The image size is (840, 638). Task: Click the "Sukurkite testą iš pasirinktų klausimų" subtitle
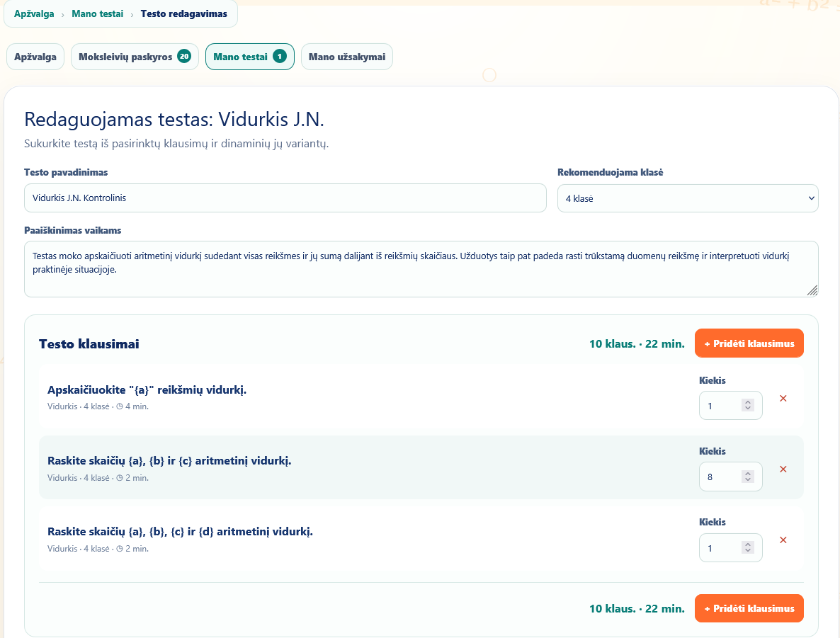pos(176,144)
